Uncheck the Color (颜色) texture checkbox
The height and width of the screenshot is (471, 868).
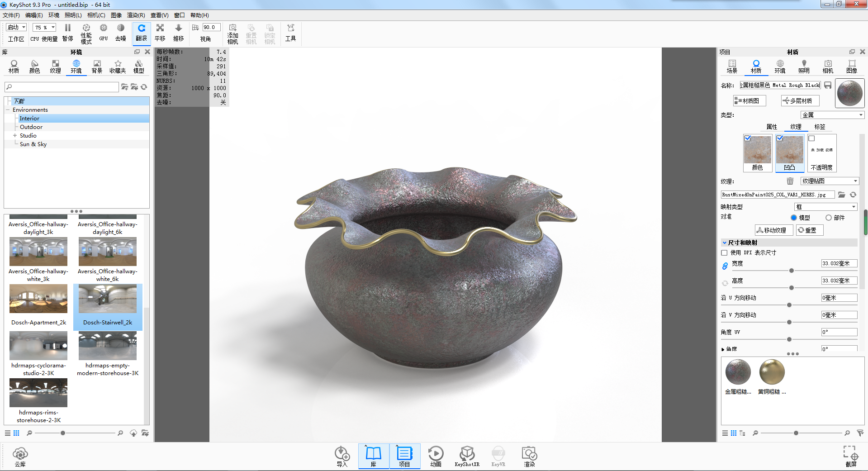click(748, 138)
